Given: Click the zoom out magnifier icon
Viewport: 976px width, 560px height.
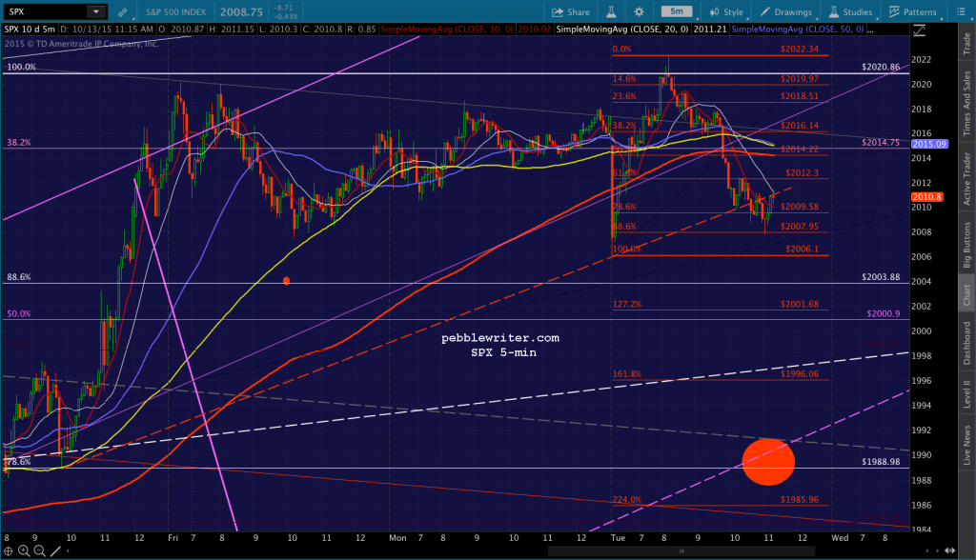Looking at the screenshot, I should (x=39, y=550).
